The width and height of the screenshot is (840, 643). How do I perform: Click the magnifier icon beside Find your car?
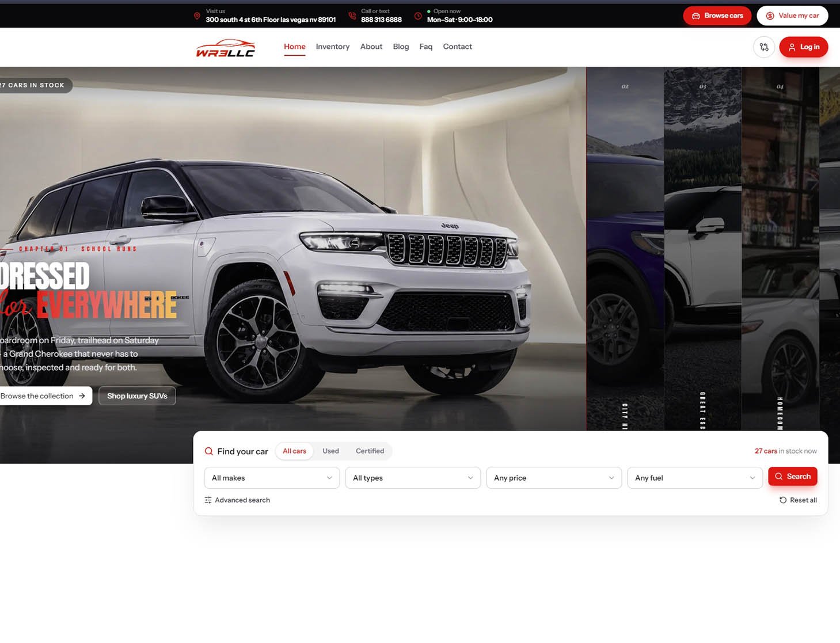tap(209, 451)
